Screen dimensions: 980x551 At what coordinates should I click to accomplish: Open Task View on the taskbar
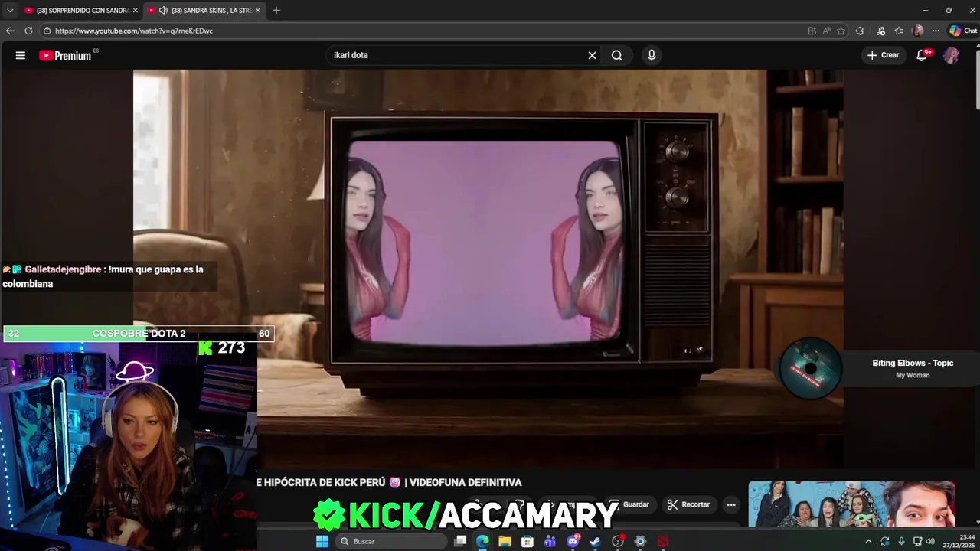pyautogui.click(x=460, y=541)
